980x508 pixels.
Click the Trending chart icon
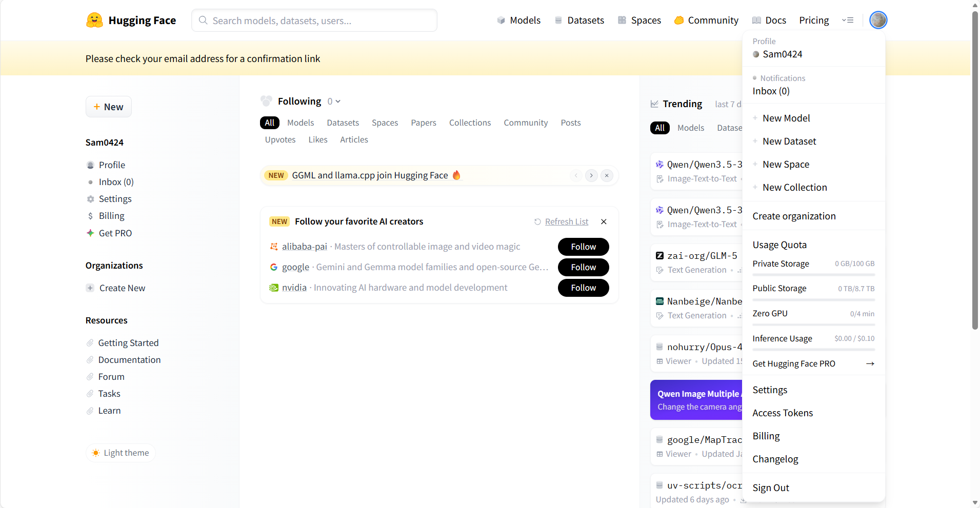(654, 104)
